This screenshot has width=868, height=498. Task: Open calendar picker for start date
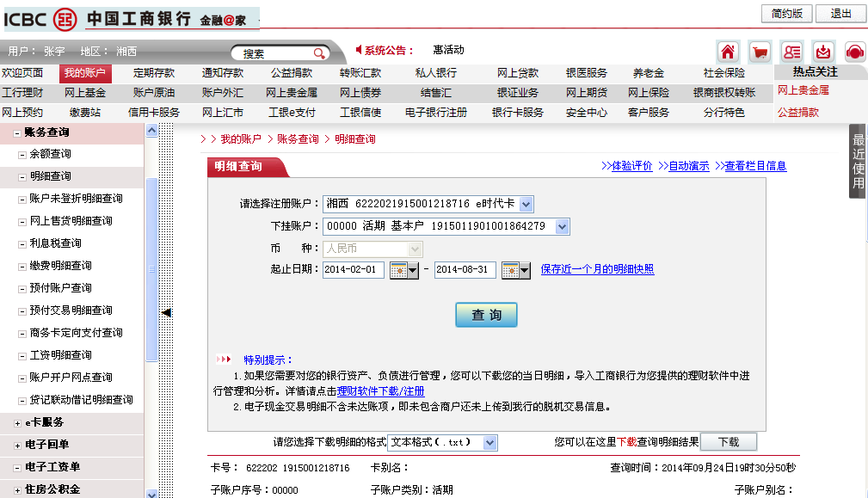point(404,270)
